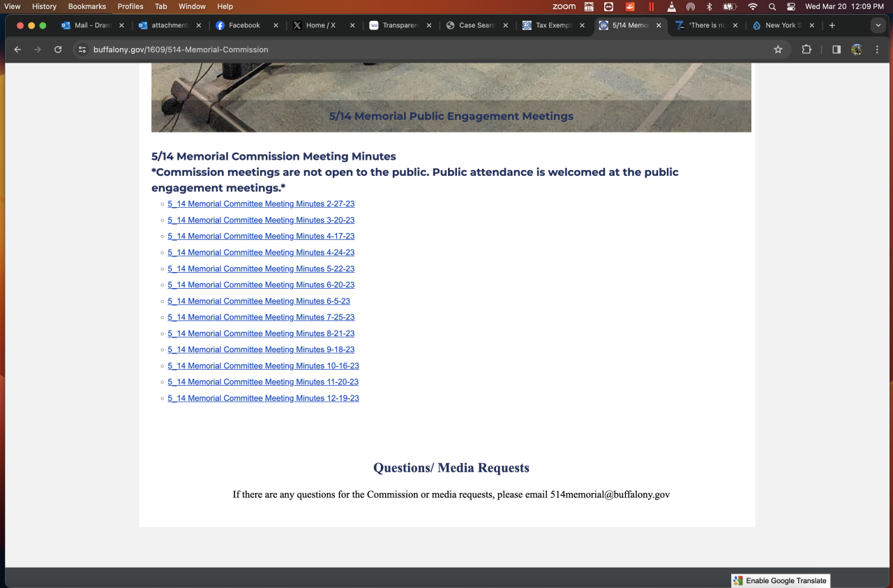Click Enable Google Translate button

[x=780, y=580]
